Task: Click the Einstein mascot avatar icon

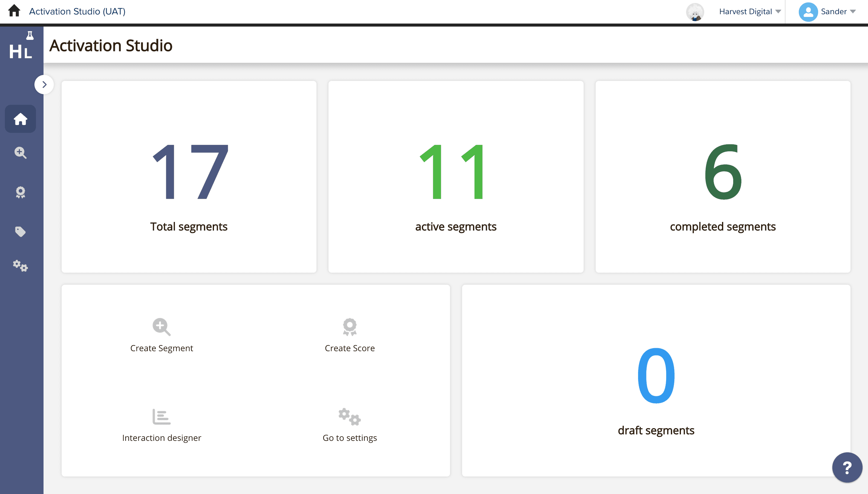Action: point(695,12)
